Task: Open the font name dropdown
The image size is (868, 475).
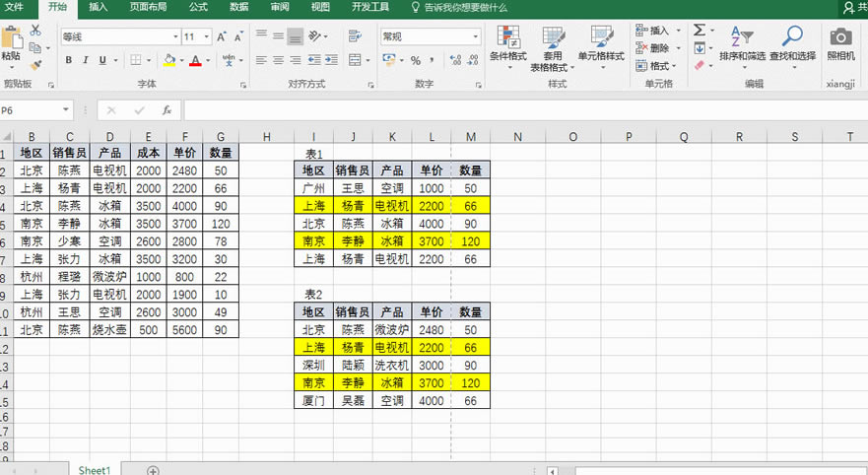Action: (175, 36)
